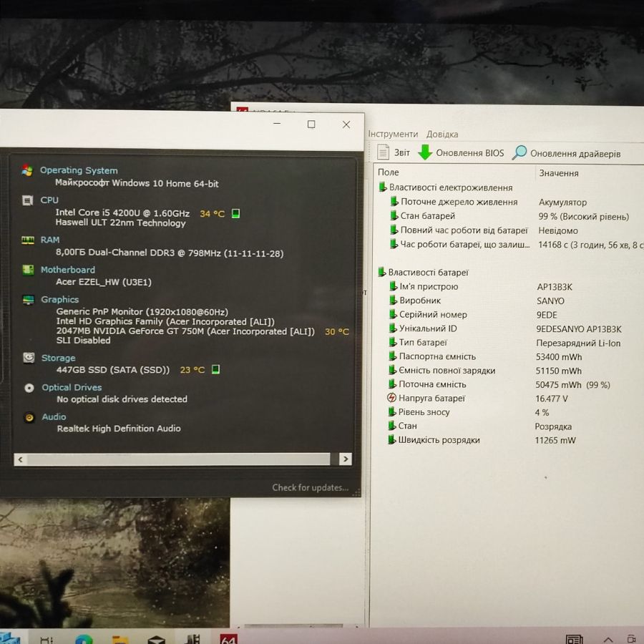This screenshot has width=644, height=644.
Task: Click the Motherboard icon in Speccy
Action: pyautogui.click(x=28, y=270)
